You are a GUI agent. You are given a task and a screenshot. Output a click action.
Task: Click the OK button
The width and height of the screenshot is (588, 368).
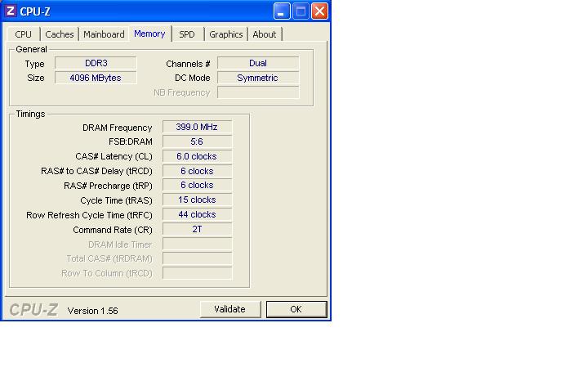296,309
